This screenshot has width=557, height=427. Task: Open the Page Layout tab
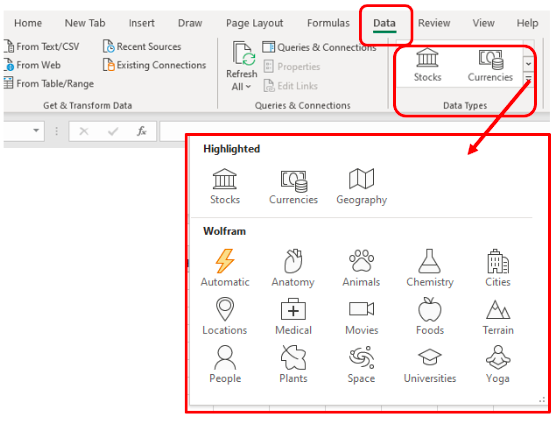[254, 23]
